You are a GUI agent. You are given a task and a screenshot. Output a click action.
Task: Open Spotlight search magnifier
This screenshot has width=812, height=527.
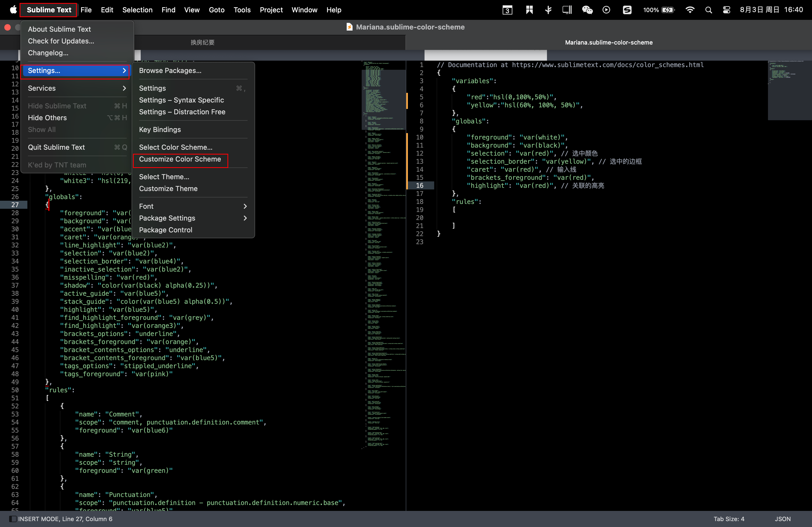coord(708,10)
